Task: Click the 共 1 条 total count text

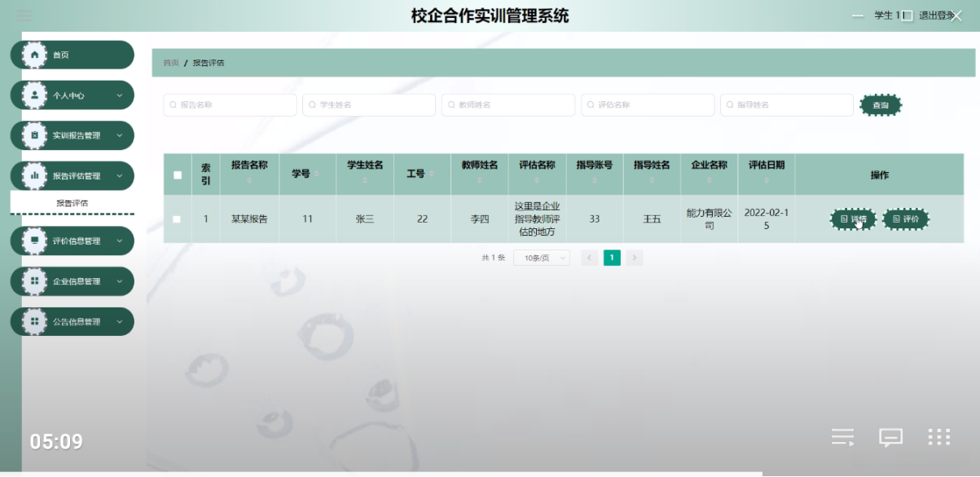Action: tap(493, 258)
